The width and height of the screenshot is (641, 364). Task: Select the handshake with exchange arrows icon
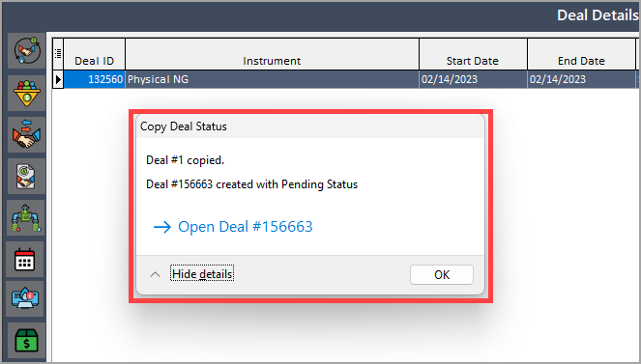click(x=27, y=134)
